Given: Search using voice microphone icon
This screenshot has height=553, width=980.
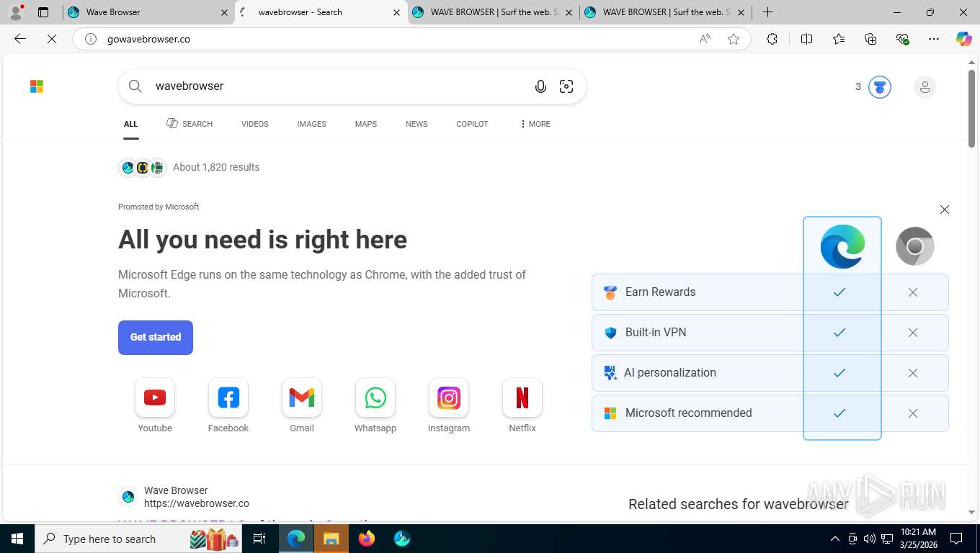Looking at the screenshot, I should point(540,86).
